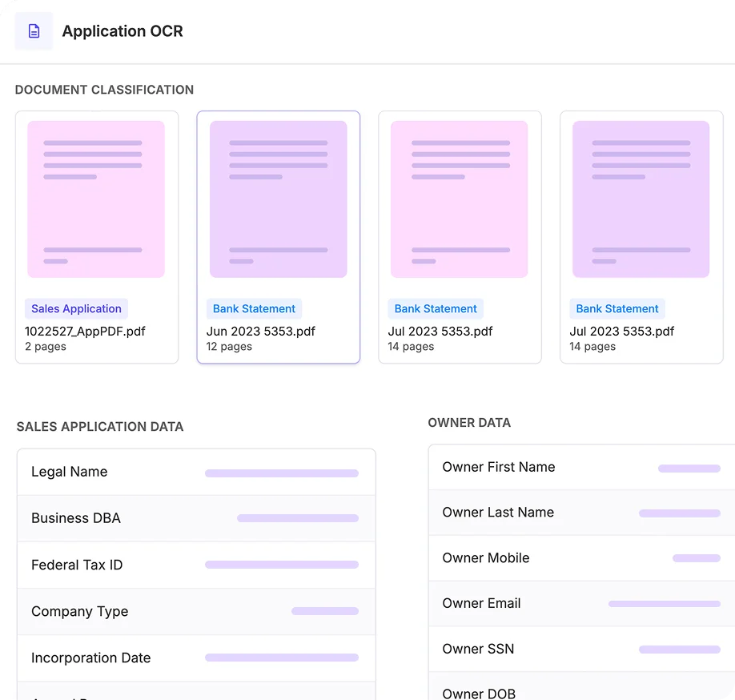
Task: Click the Jul 2023 14-page statement thumbnail
Action: click(x=460, y=198)
